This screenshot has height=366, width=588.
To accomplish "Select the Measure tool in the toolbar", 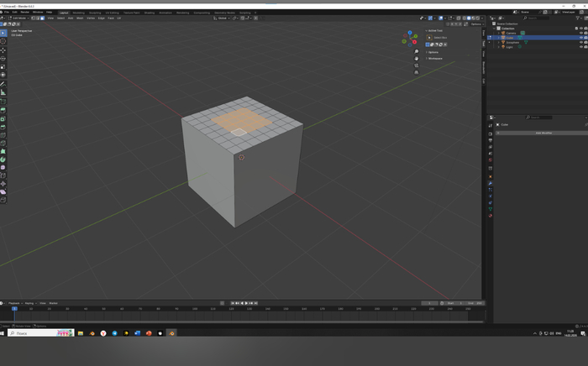I will tap(3, 92).
